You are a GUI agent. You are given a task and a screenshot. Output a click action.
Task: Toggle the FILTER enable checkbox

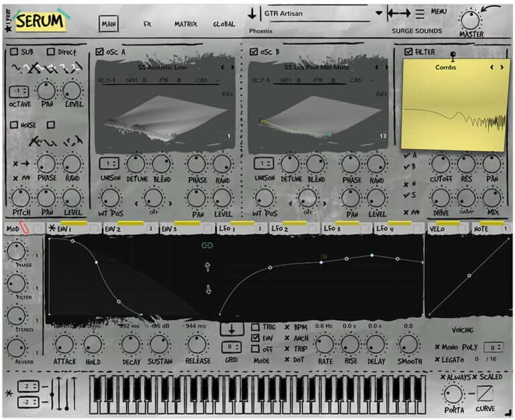pos(408,52)
